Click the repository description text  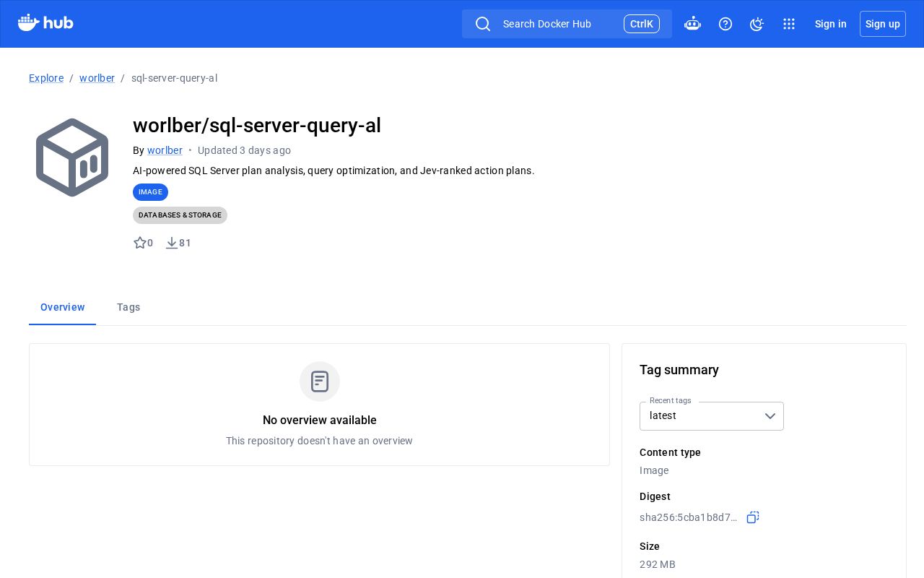pos(334,171)
